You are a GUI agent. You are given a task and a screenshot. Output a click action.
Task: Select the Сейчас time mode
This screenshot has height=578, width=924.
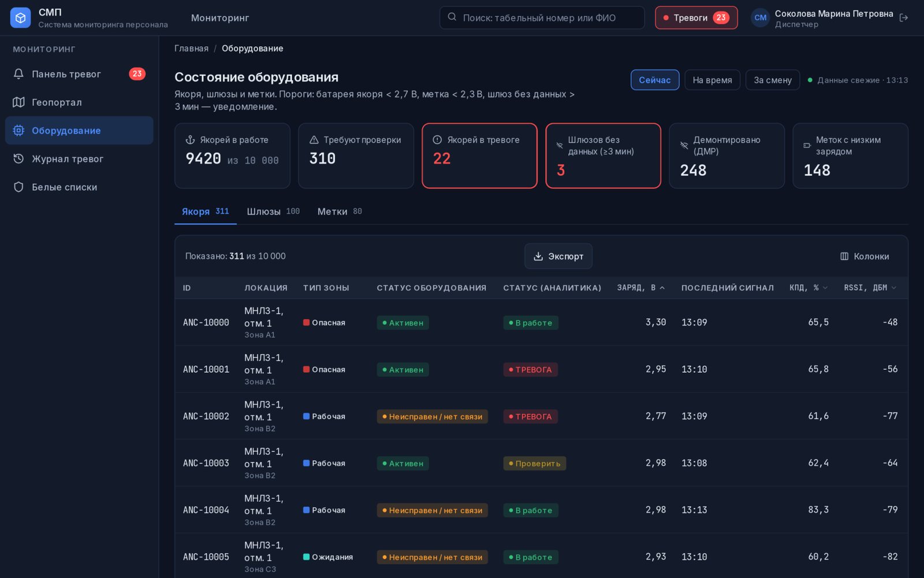tap(654, 80)
